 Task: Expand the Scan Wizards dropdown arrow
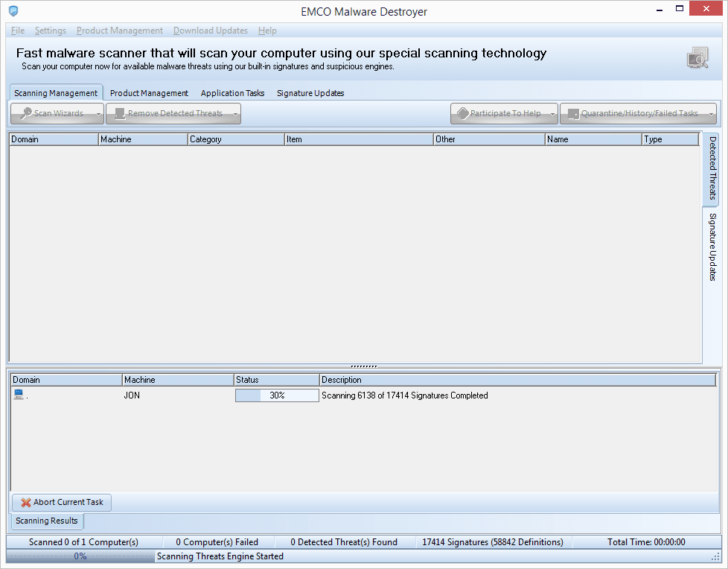coord(98,115)
